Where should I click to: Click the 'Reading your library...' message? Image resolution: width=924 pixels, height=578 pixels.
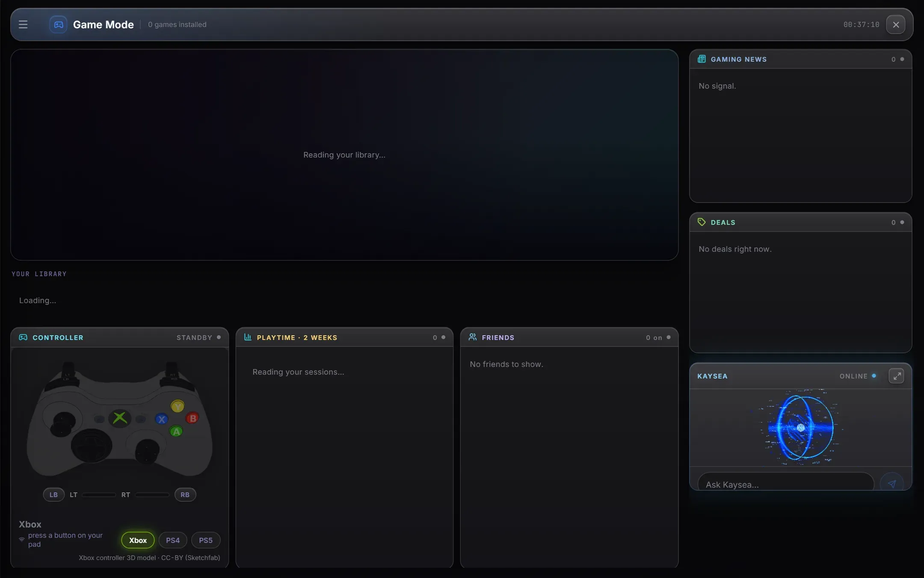click(344, 155)
